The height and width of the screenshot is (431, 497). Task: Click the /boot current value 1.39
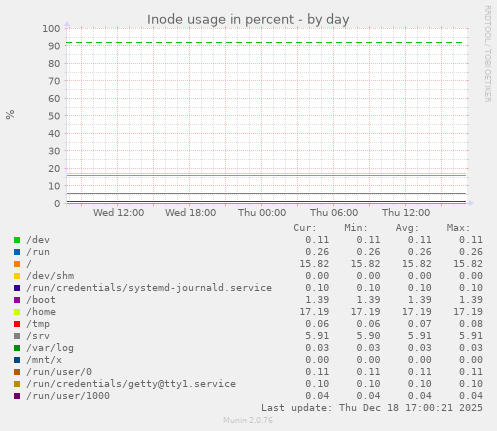pyautogui.click(x=317, y=300)
